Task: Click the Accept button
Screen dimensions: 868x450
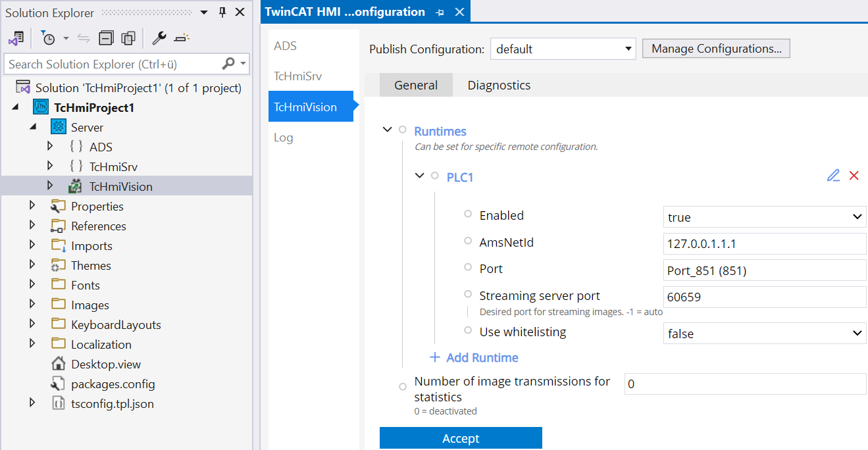Action: click(461, 438)
